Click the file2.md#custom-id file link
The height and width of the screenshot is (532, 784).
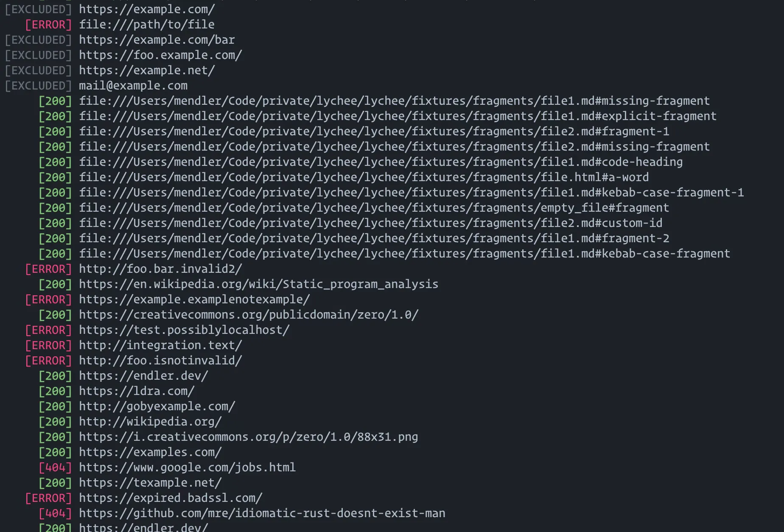[370, 223]
